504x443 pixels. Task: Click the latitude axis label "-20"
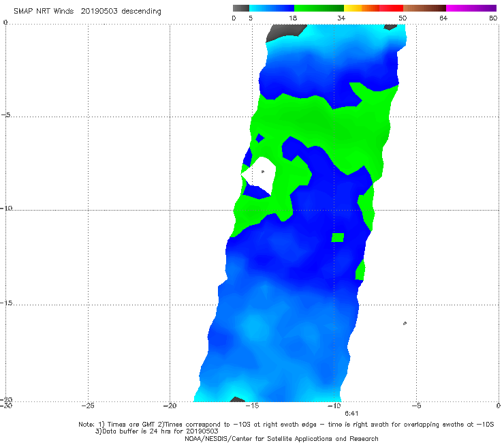(6, 399)
